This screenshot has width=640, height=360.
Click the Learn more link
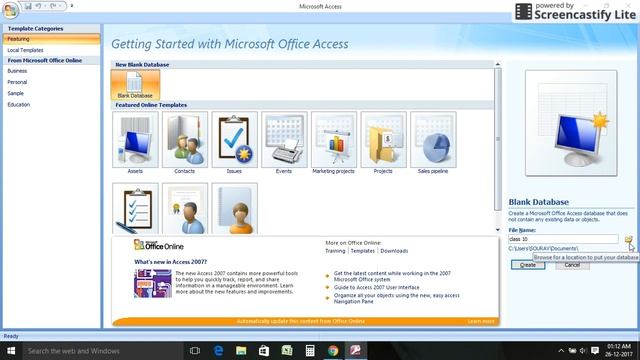click(481, 321)
